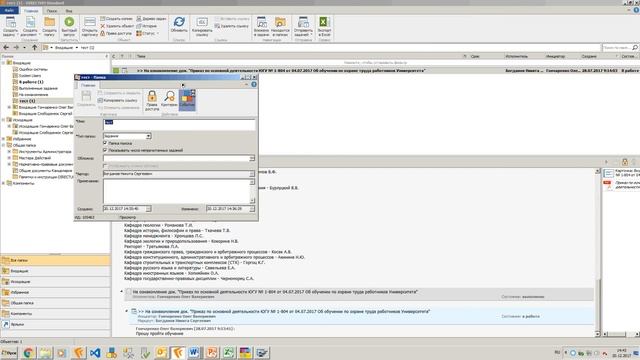Viewport: 640px width, 360px height.
Task: Click the Back navigation arrow
Action: pos(6,48)
